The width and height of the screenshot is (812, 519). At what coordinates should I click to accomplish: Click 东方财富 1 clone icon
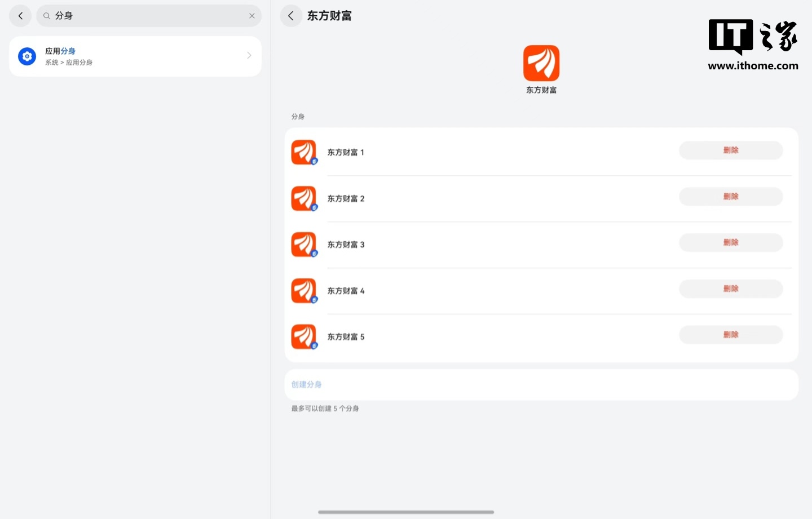coord(304,152)
